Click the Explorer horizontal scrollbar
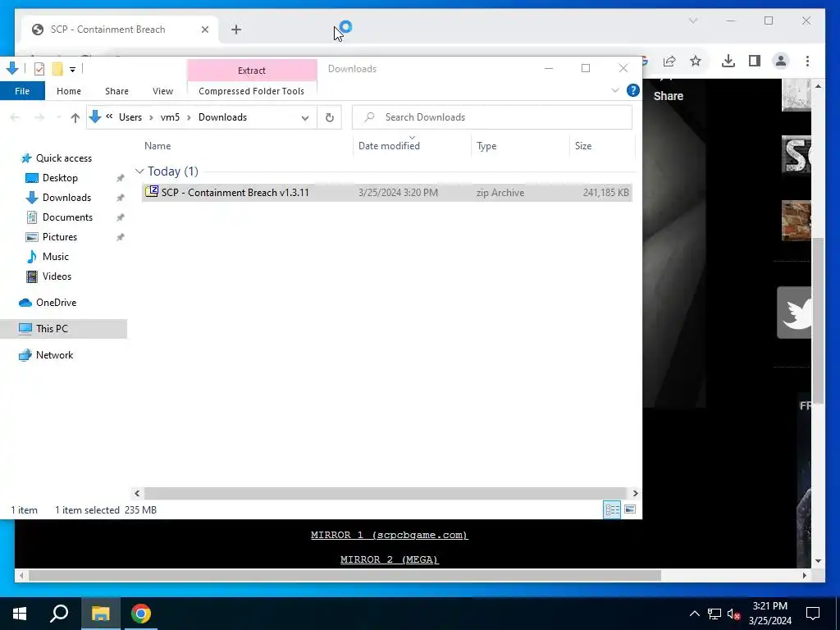 386,493
